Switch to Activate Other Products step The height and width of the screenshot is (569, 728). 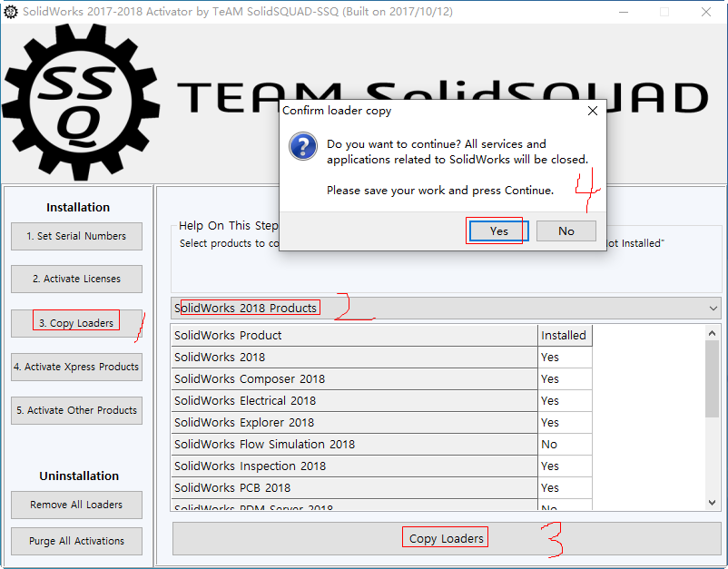point(76,411)
